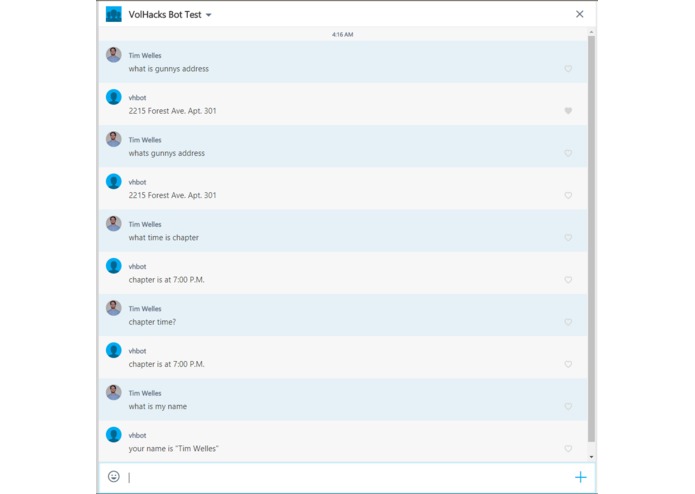Screen dimensions: 695x494
Task: Click the 4:16 AM timestamp
Action: click(x=343, y=35)
